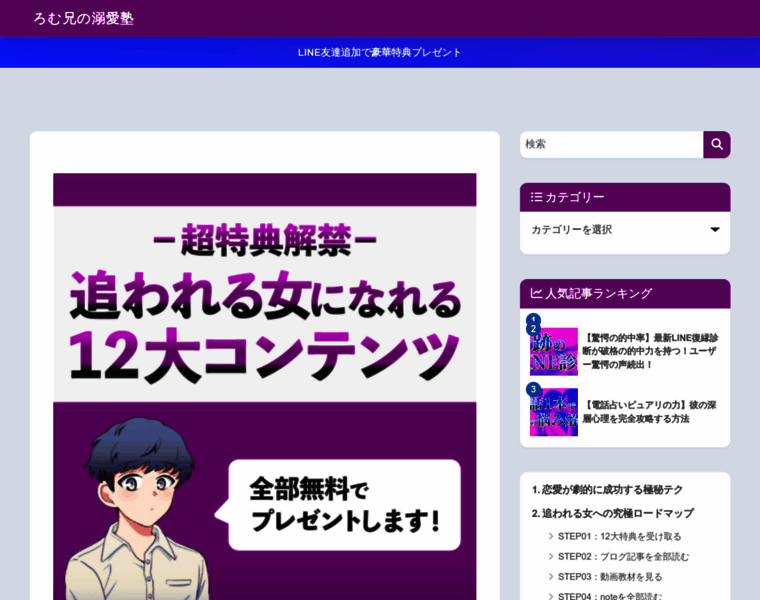Screen dimensions: 760x600
Task: Go to STEP01：12大特典を受け取る
Action: (x=619, y=537)
